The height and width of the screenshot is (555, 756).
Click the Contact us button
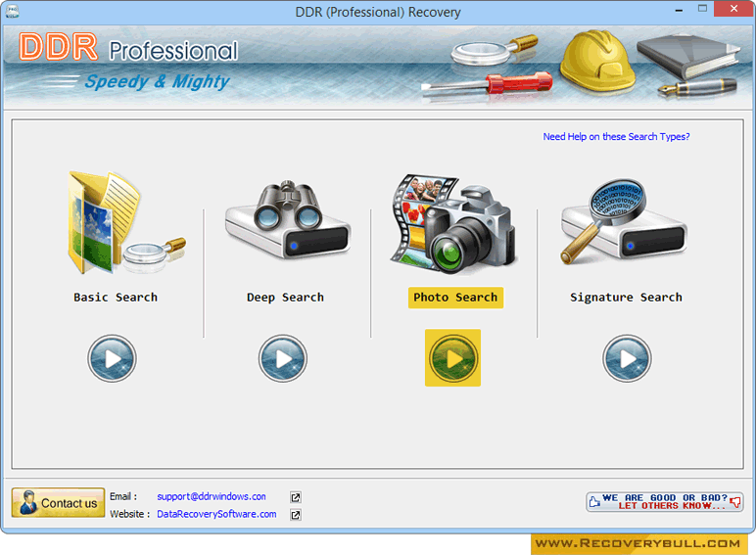coord(59,502)
